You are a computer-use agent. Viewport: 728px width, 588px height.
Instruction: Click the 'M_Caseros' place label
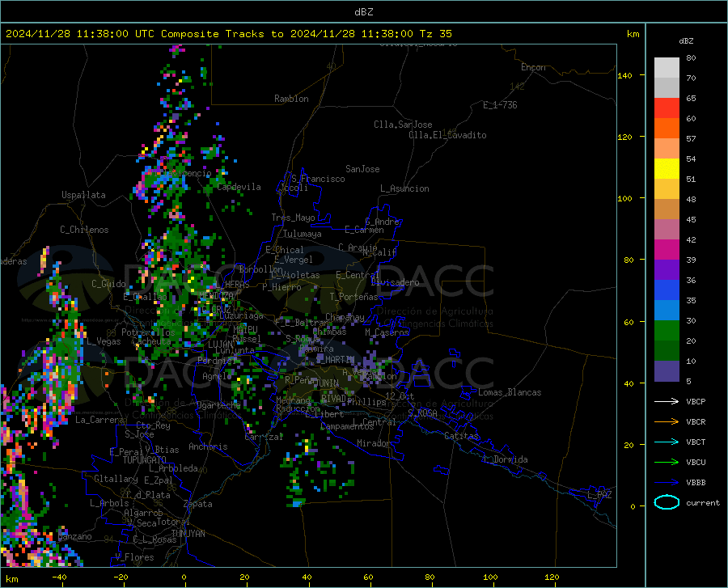[x=387, y=332]
